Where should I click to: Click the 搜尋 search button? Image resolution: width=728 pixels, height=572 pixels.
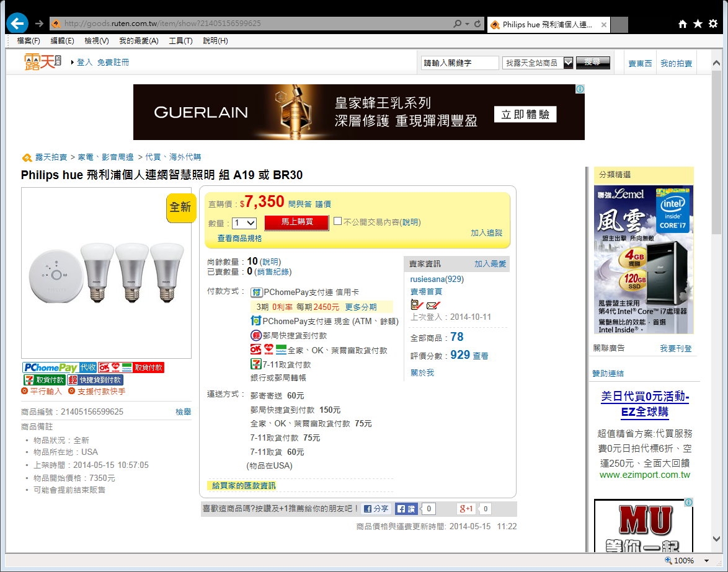tap(593, 62)
